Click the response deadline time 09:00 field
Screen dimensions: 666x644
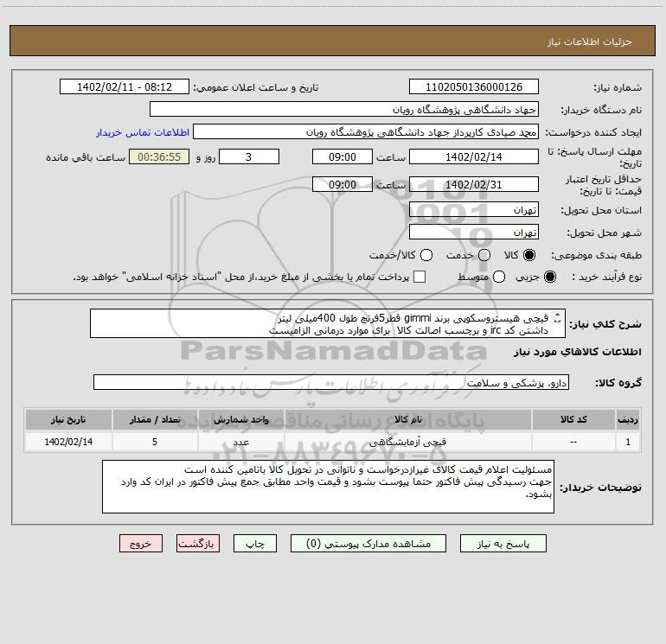pyautogui.click(x=343, y=156)
